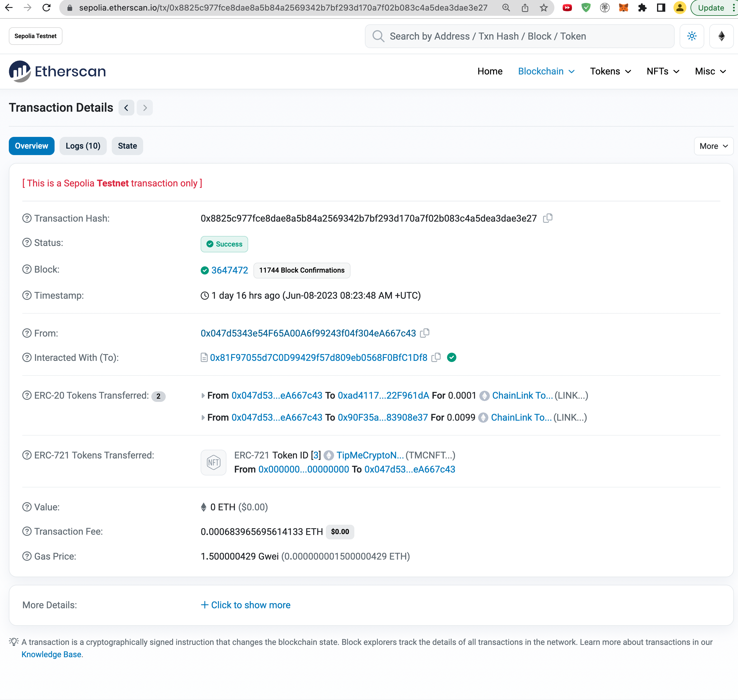Go to the next transaction arrow

pos(145,108)
